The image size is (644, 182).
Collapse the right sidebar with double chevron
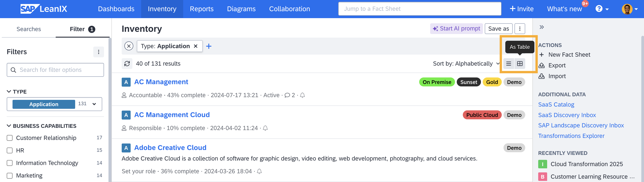click(542, 27)
